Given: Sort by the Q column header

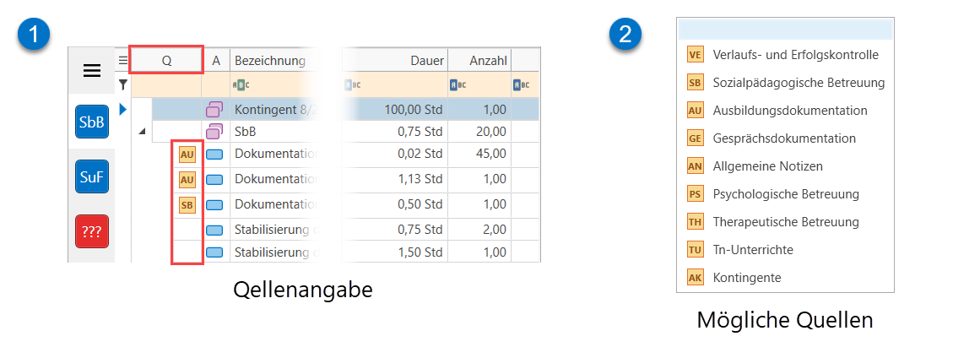Looking at the screenshot, I should click(166, 60).
